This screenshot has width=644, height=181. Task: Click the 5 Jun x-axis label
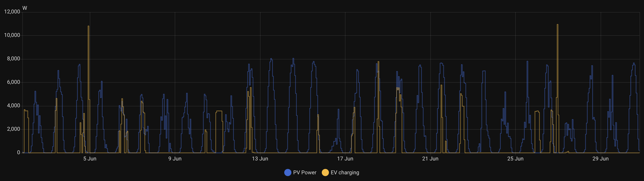(90, 159)
